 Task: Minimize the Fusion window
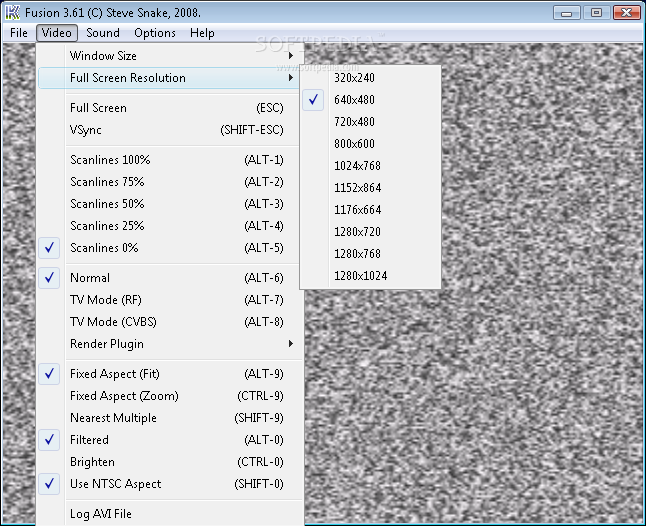point(566,13)
